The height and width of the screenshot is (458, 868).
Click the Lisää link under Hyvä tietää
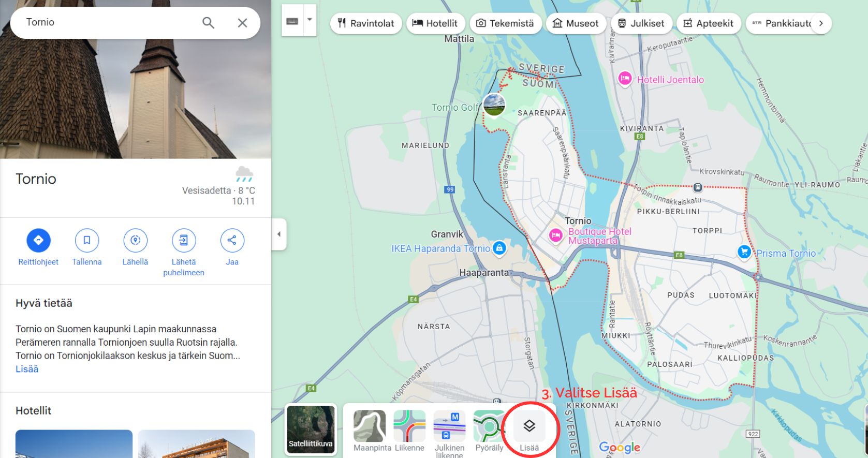coord(27,369)
